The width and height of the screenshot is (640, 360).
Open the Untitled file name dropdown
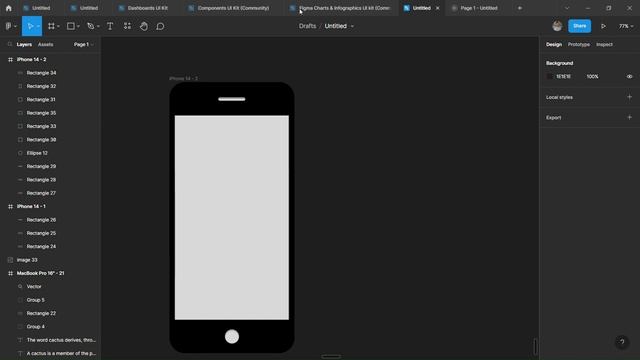(352, 27)
